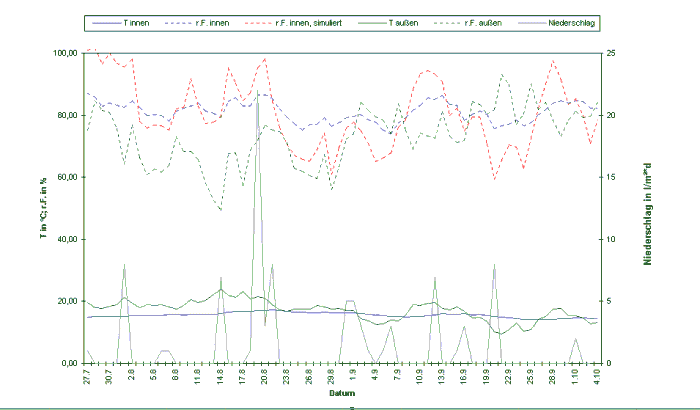
Task: Click the red dashed line sample in the legend
Action: click(x=258, y=23)
